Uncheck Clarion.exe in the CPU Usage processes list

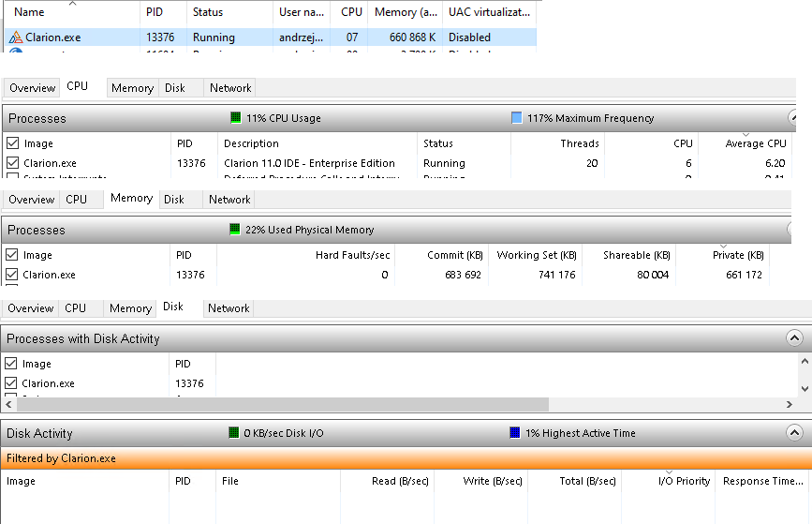12,163
